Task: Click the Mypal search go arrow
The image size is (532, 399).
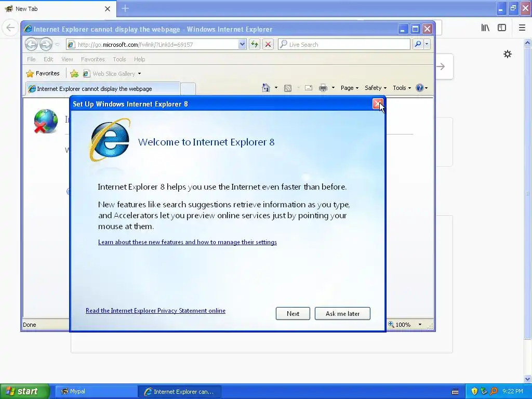Action: click(x=441, y=66)
